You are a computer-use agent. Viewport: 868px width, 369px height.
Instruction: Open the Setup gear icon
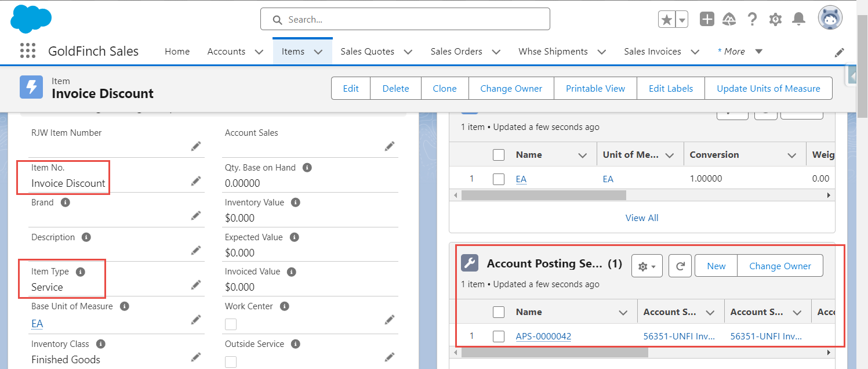[775, 19]
